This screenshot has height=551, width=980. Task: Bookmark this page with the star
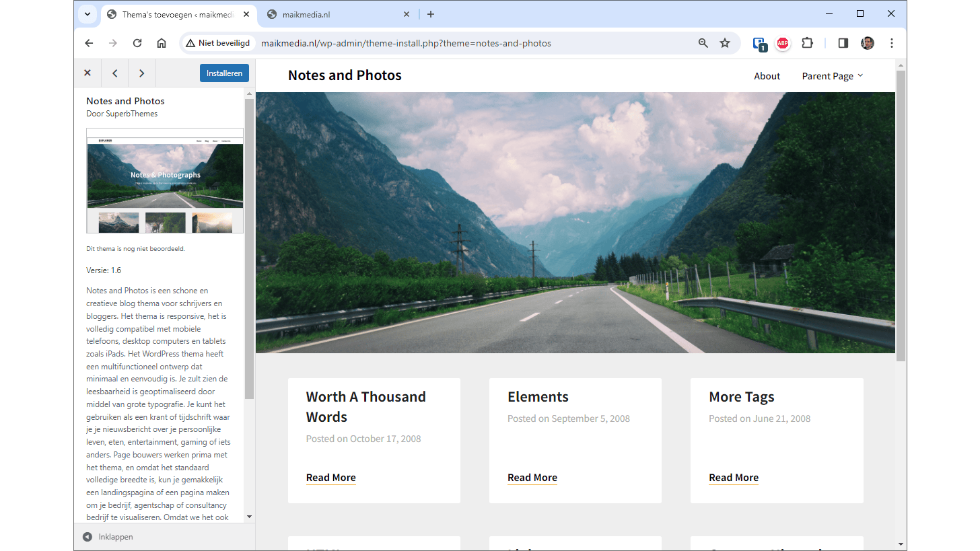pos(725,43)
